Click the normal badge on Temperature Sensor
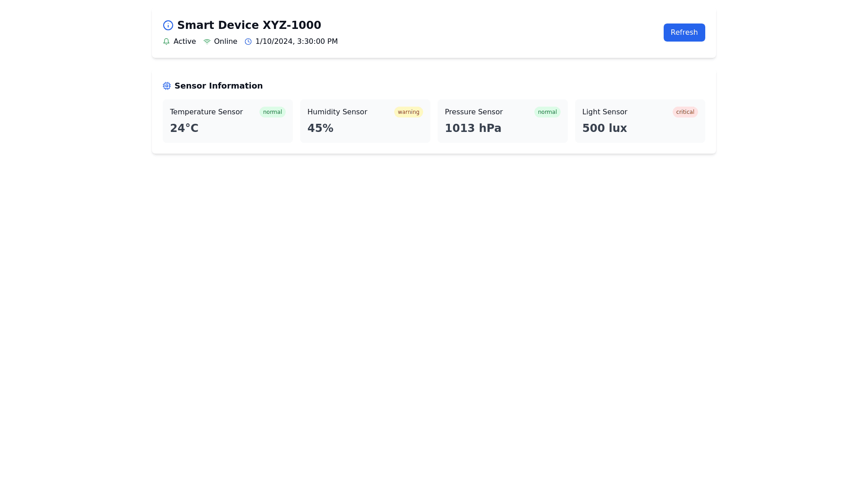868x488 pixels. tap(272, 112)
